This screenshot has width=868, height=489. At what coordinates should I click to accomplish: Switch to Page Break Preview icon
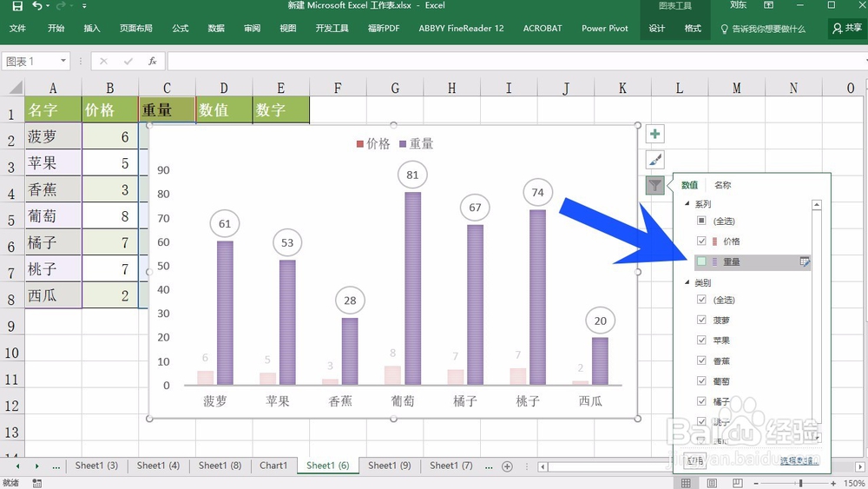pyautogui.click(x=737, y=483)
